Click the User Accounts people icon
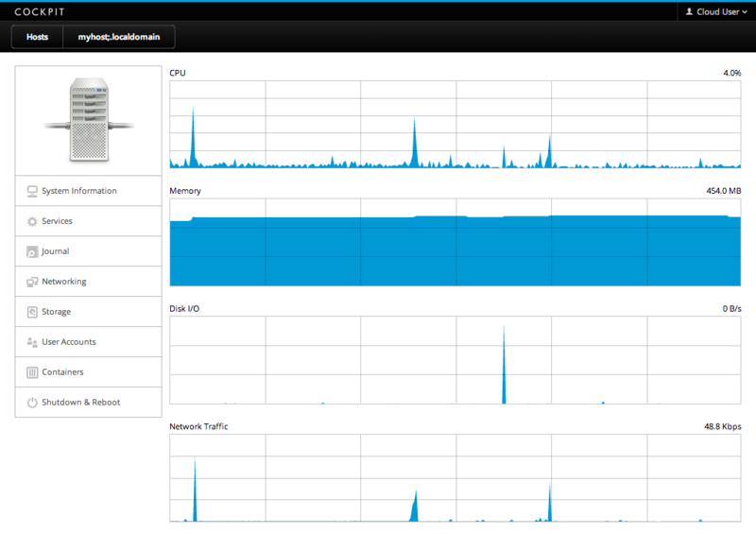Image resolution: width=756 pixels, height=534 pixels. pos(32,342)
